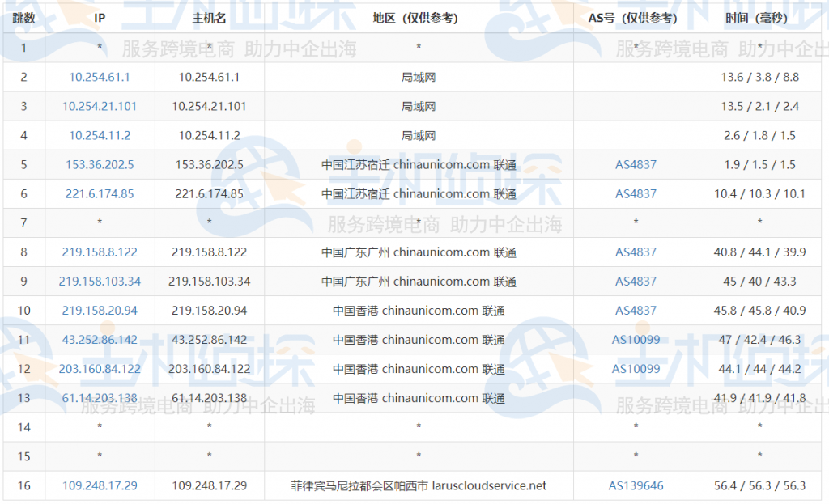
Task: Click AS4837 link in hop 8 row
Action: tap(636, 252)
